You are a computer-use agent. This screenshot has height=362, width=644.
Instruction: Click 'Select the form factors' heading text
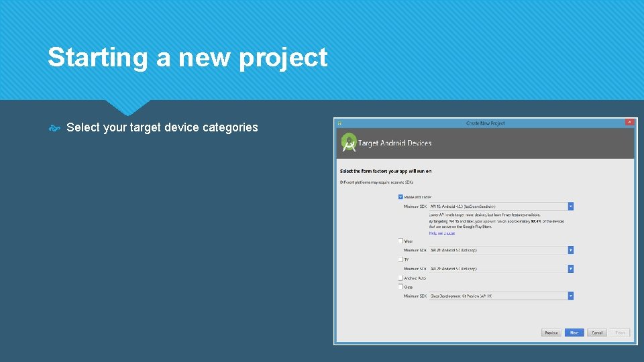point(386,171)
